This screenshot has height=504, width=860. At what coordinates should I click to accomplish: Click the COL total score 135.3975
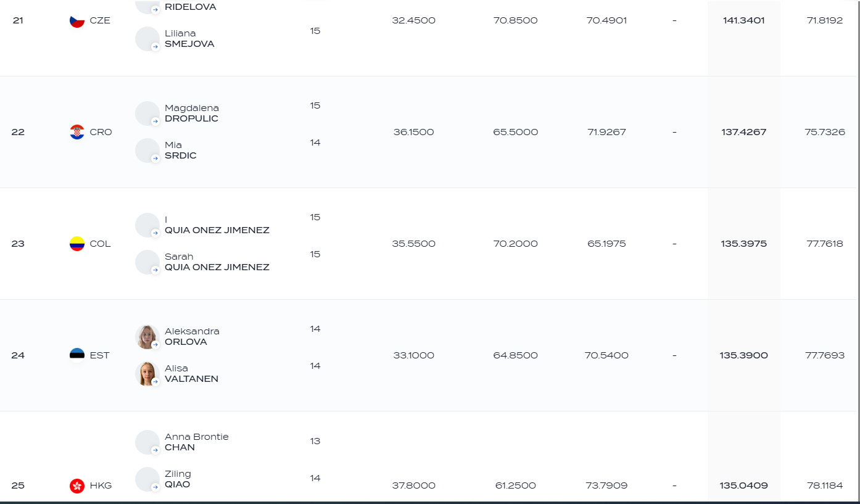[x=743, y=244]
